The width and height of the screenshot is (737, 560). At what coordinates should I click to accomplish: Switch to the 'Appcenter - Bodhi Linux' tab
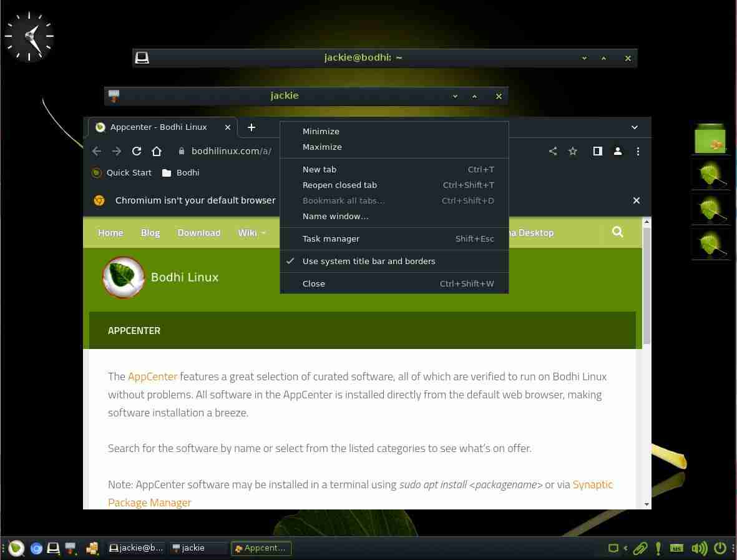[x=159, y=127]
